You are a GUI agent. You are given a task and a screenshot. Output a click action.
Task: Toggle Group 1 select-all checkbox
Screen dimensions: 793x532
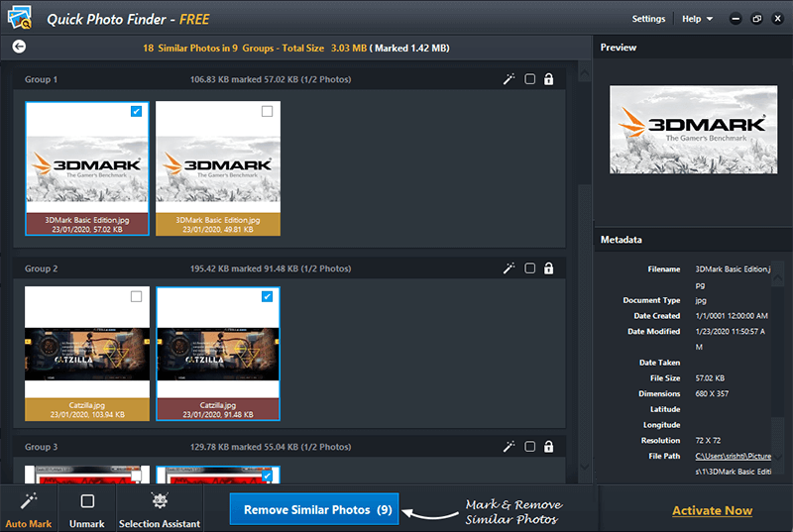(x=529, y=79)
